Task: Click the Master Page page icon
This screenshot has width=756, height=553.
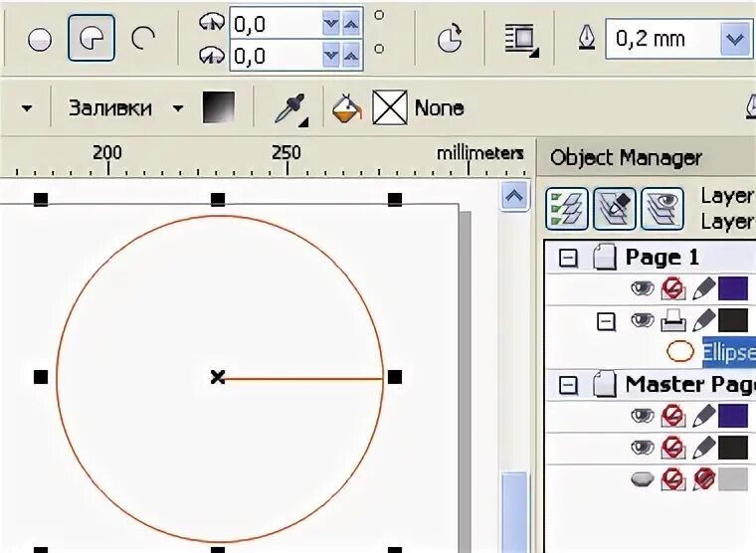Action: pos(604,384)
